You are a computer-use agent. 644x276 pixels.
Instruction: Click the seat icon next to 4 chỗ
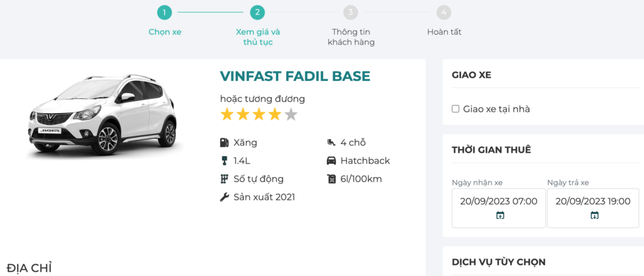[x=331, y=143]
